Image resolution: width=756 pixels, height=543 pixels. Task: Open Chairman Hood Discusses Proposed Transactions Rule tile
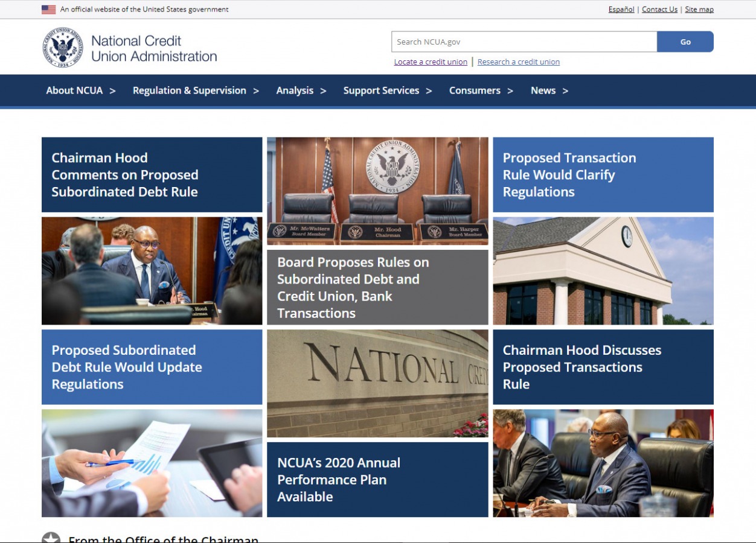pos(603,367)
